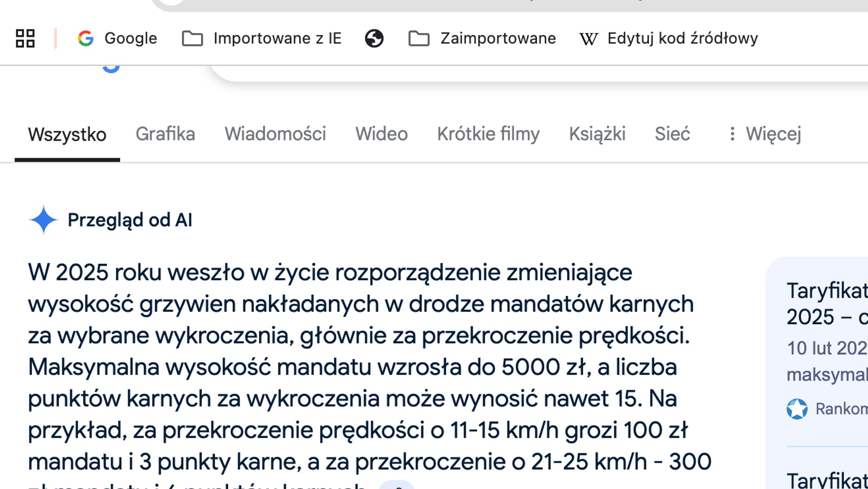Open the 'Krótkie filmy' tab

point(488,134)
